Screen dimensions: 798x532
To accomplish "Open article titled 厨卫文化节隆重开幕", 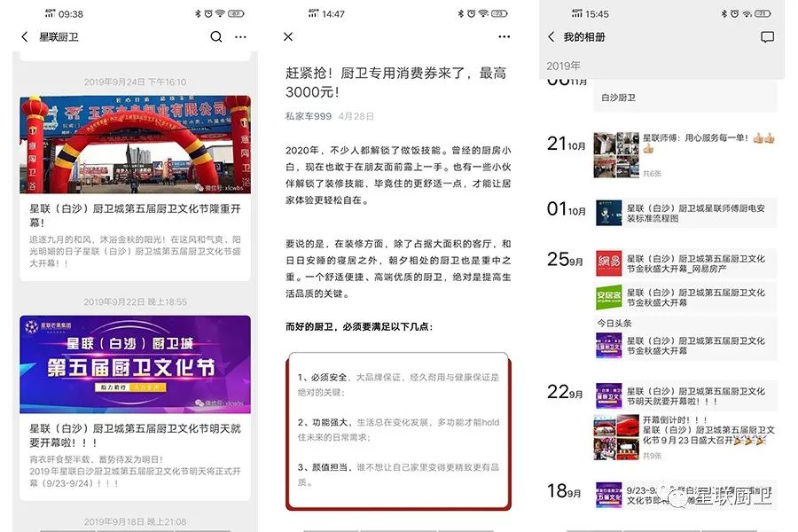I will coord(136,215).
